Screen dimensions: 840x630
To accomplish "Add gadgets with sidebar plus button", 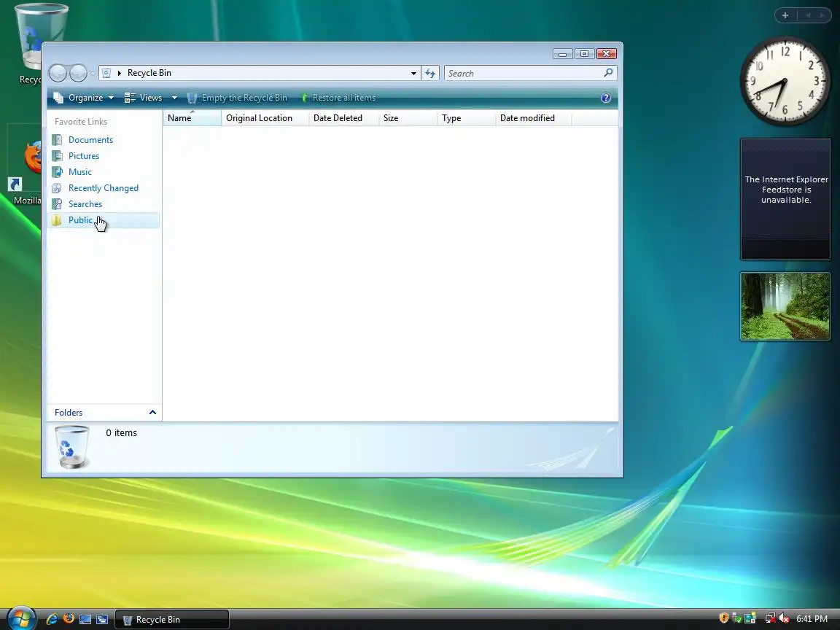I will (785, 15).
